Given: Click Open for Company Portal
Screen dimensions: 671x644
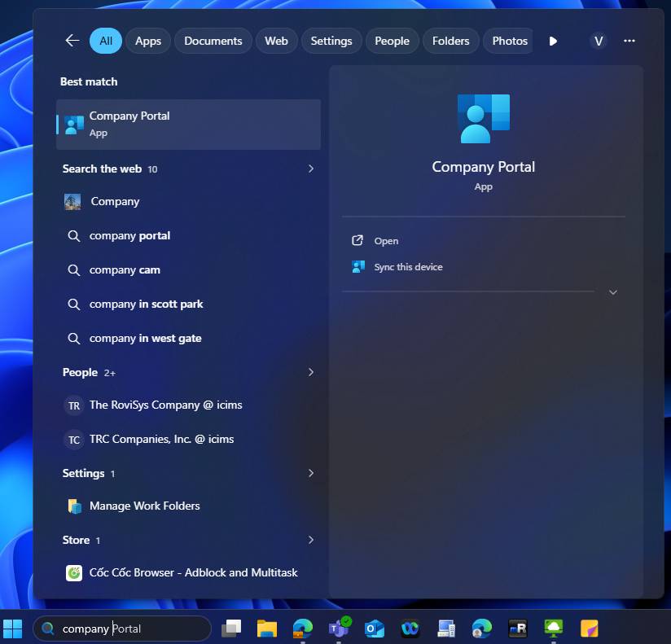Looking at the screenshot, I should click(386, 241).
